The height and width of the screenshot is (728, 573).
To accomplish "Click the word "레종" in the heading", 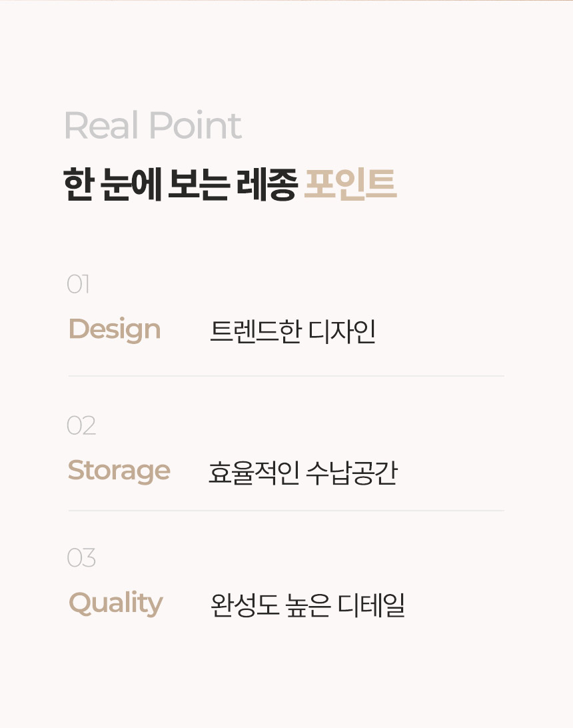I will [x=267, y=185].
